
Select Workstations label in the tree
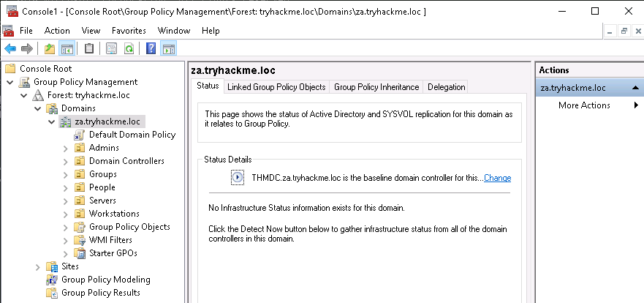[x=114, y=214]
